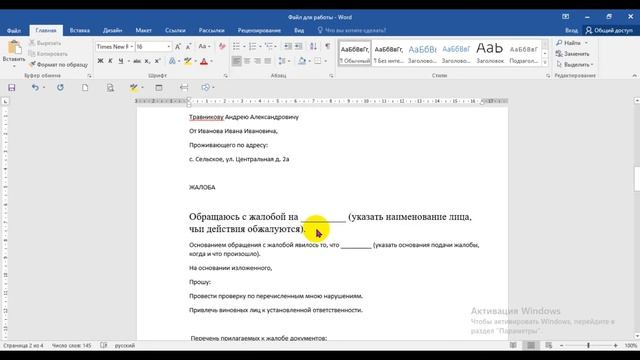640x360 pixels.
Task: Toggle subscript formatting
Action: click(x=147, y=61)
